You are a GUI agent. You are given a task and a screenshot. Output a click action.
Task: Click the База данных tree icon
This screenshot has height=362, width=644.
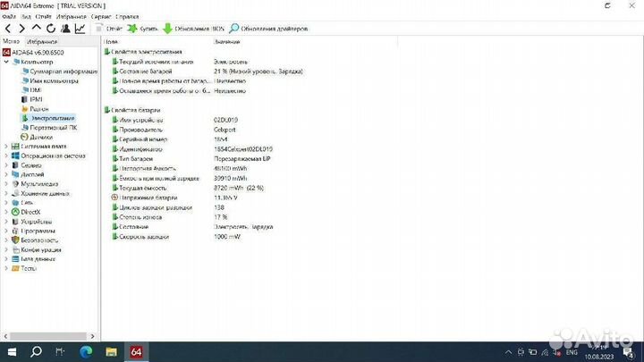(x=15, y=259)
